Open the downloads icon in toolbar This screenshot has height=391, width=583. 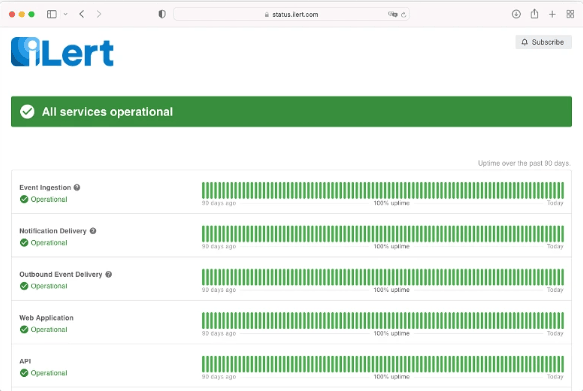[516, 14]
